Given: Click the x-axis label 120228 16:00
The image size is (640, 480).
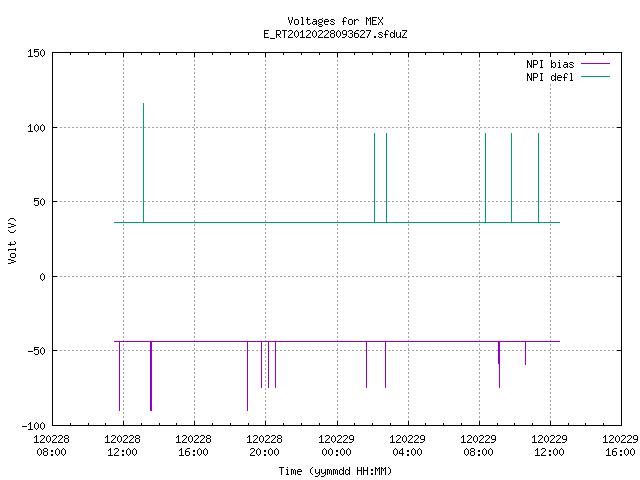Looking at the screenshot, I should pos(193,446).
